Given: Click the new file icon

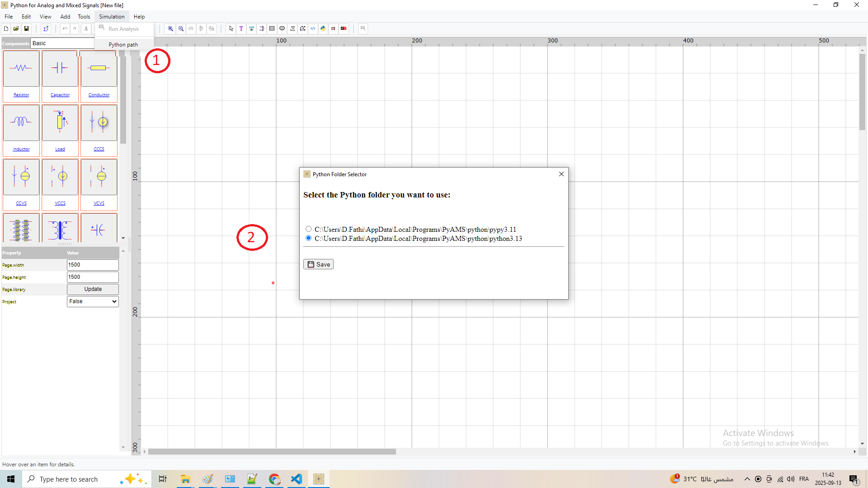Looking at the screenshot, I should tap(6, 28).
